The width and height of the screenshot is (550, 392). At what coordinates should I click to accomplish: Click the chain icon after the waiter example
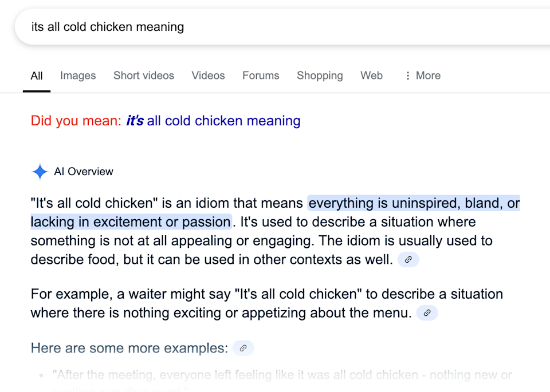pos(427,313)
